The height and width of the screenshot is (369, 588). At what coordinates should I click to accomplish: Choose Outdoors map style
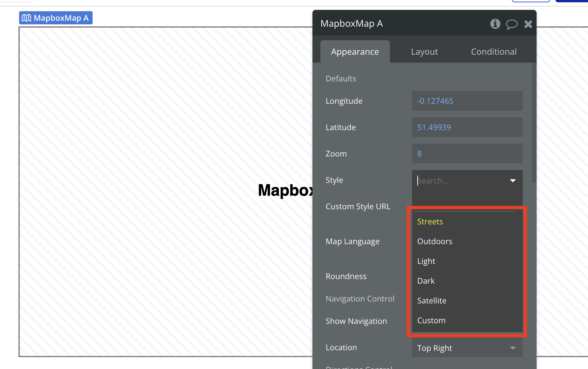434,241
